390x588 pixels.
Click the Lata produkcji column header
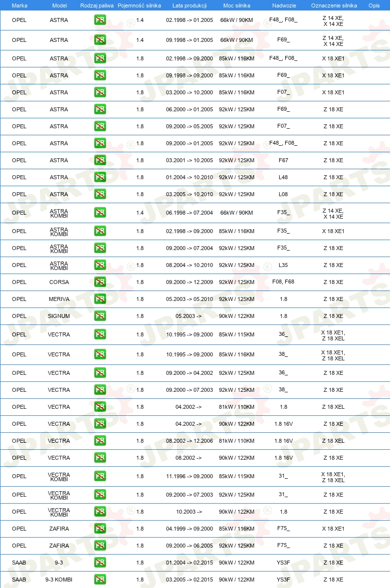(x=190, y=5)
